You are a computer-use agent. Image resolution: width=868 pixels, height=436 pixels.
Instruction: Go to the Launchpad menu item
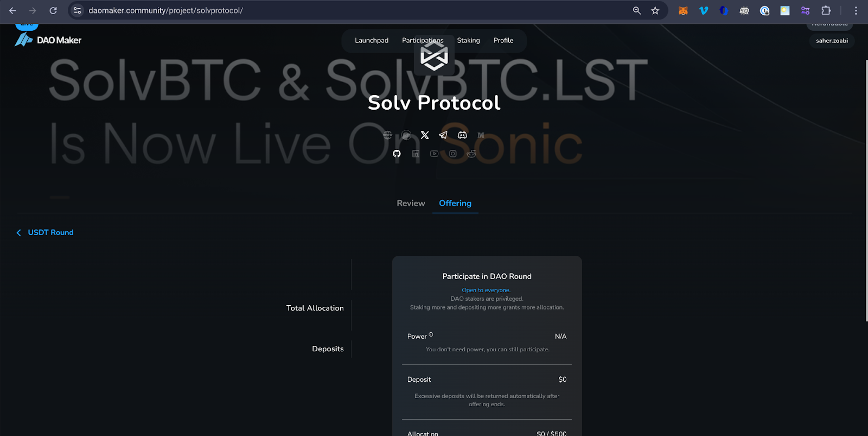tap(372, 40)
